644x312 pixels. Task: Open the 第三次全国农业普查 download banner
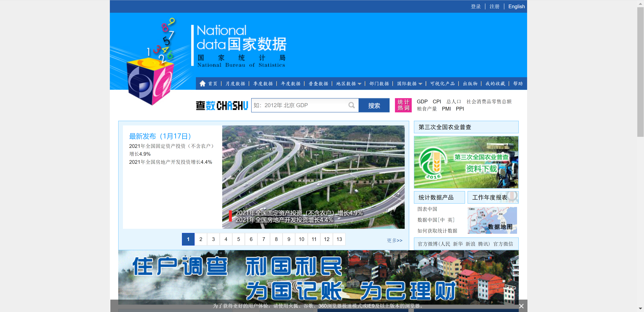(466, 162)
